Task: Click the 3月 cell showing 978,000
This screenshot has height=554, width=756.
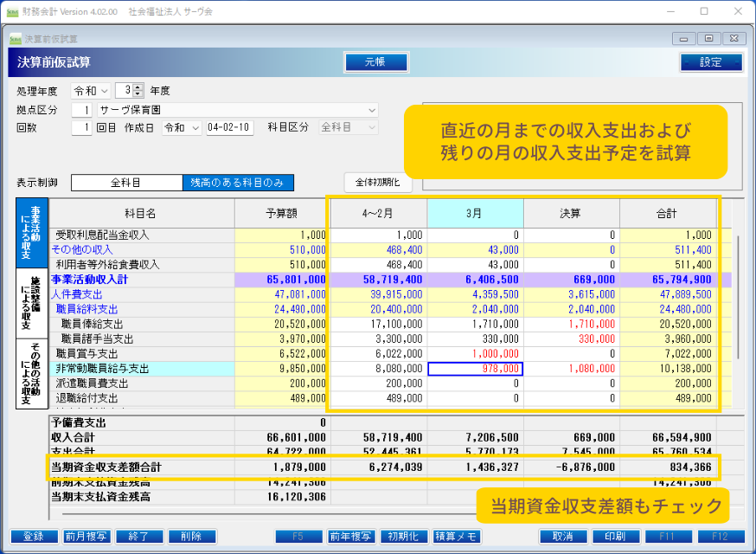Action: [476, 369]
